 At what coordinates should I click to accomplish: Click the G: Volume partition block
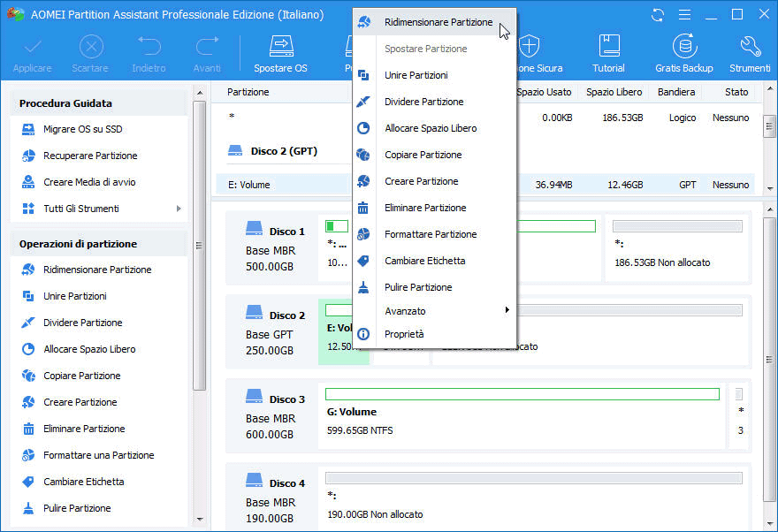pos(522,416)
